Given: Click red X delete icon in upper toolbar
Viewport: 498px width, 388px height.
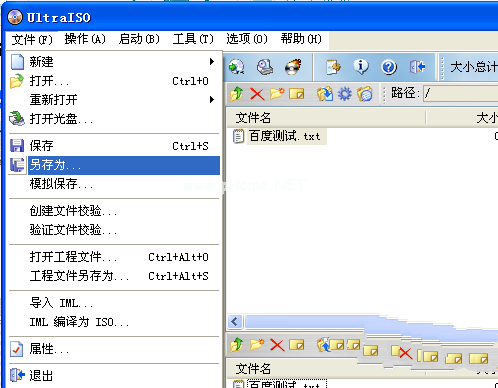Looking at the screenshot, I should pos(257,94).
